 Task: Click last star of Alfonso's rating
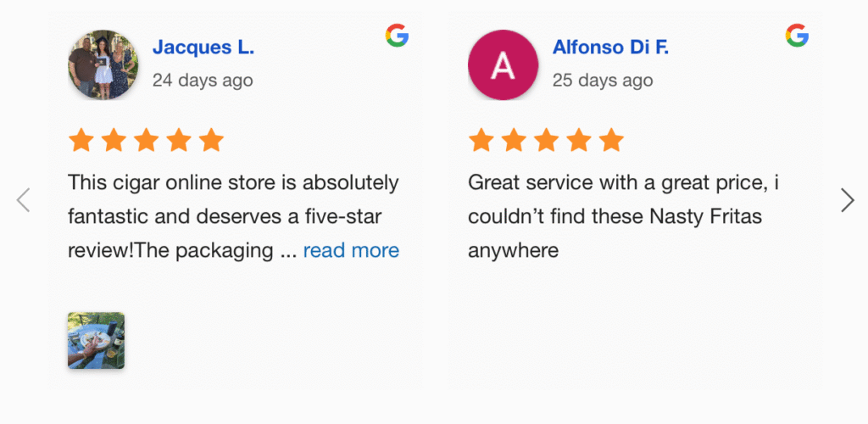(x=610, y=140)
